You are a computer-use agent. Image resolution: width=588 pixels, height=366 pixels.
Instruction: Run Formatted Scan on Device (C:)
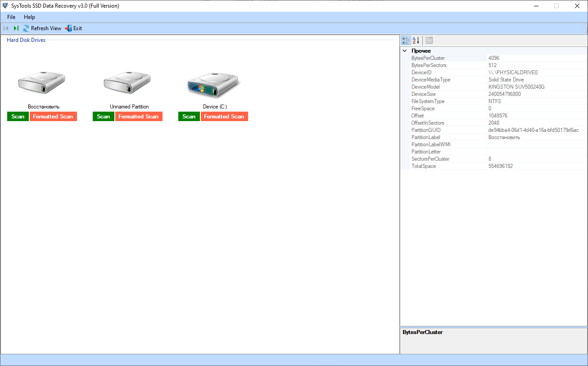[224, 117]
